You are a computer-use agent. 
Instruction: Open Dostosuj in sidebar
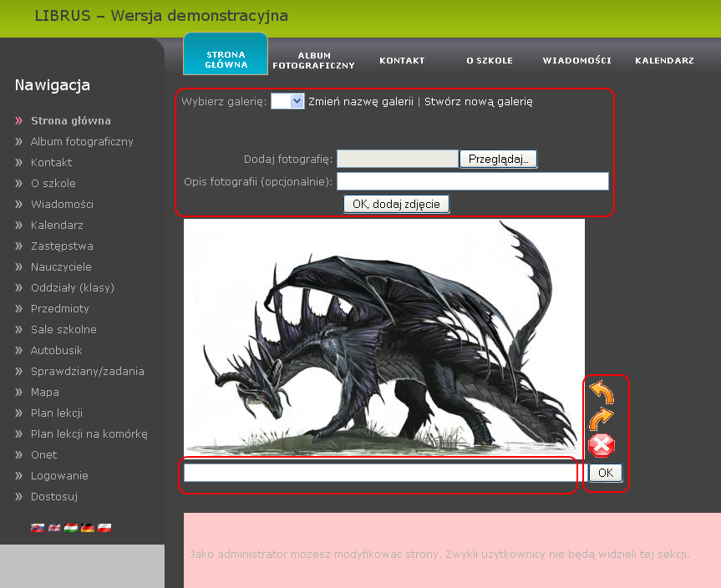(x=54, y=496)
